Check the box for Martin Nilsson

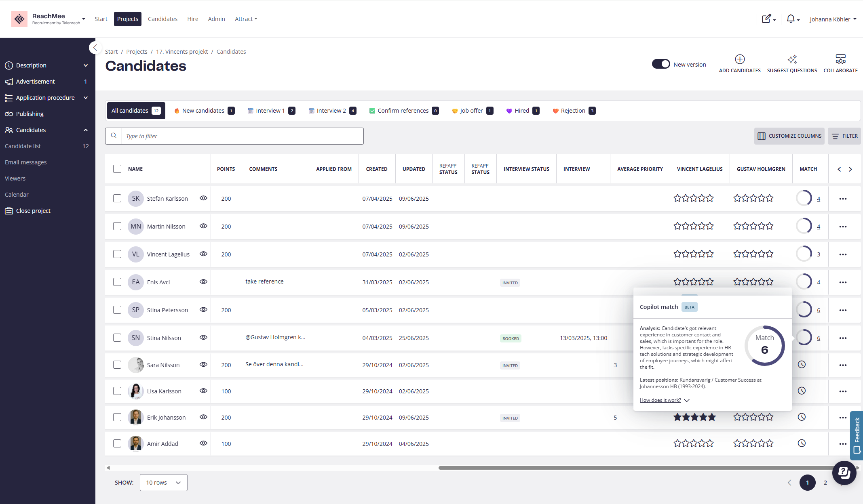(x=117, y=226)
